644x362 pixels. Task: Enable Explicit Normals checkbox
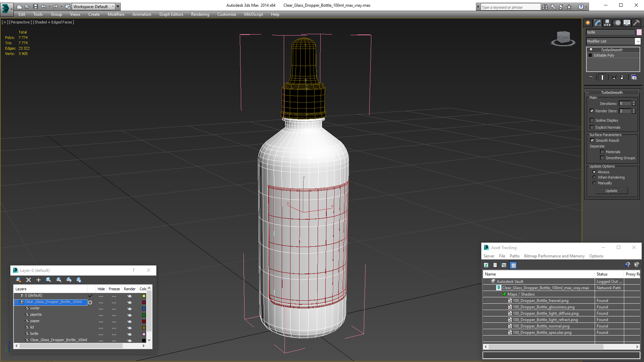point(592,127)
